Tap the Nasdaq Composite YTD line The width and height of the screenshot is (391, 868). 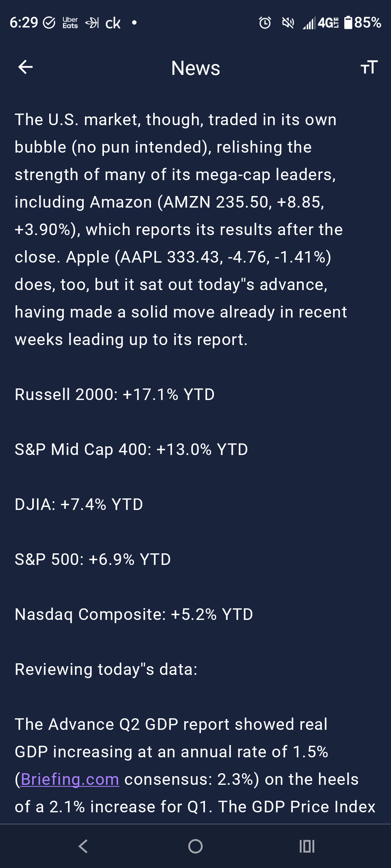[134, 614]
